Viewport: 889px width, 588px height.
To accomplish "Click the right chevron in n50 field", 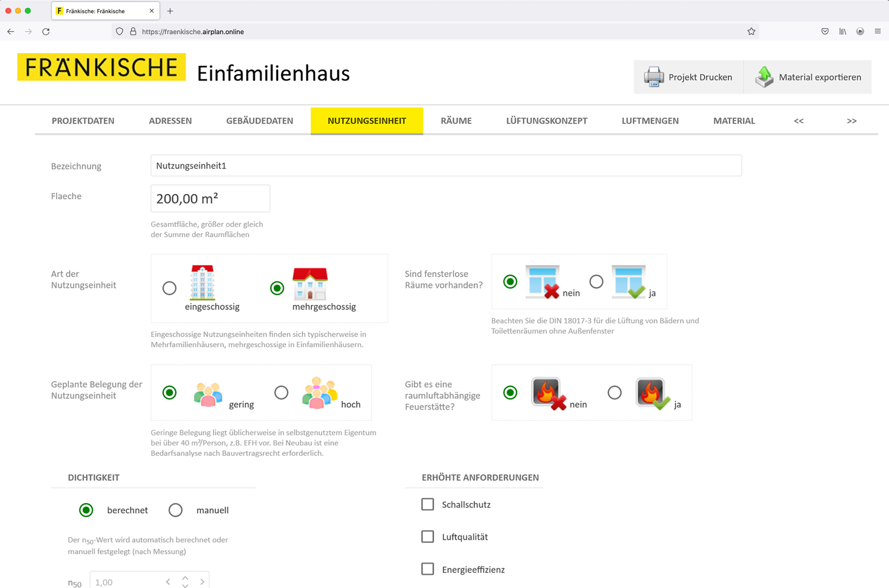I will [x=202, y=582].
